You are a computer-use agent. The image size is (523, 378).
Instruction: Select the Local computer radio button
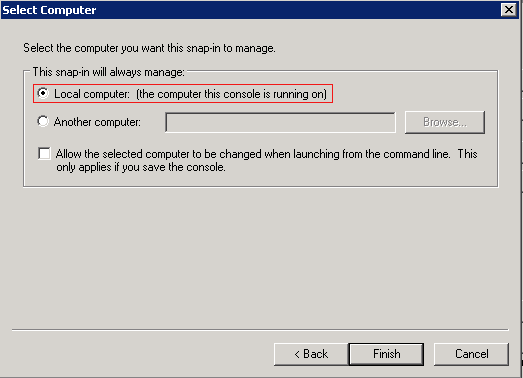pos(43,93)
